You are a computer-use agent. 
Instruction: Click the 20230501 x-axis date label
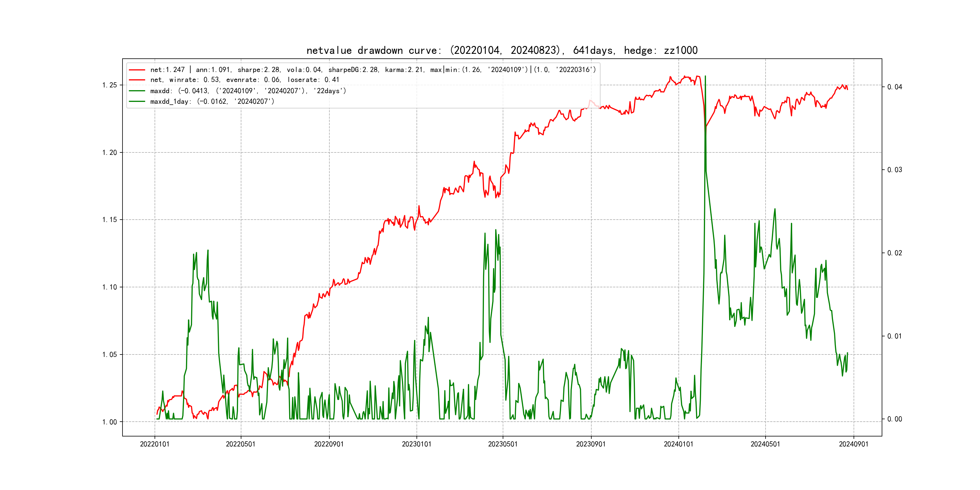point(503,444)
